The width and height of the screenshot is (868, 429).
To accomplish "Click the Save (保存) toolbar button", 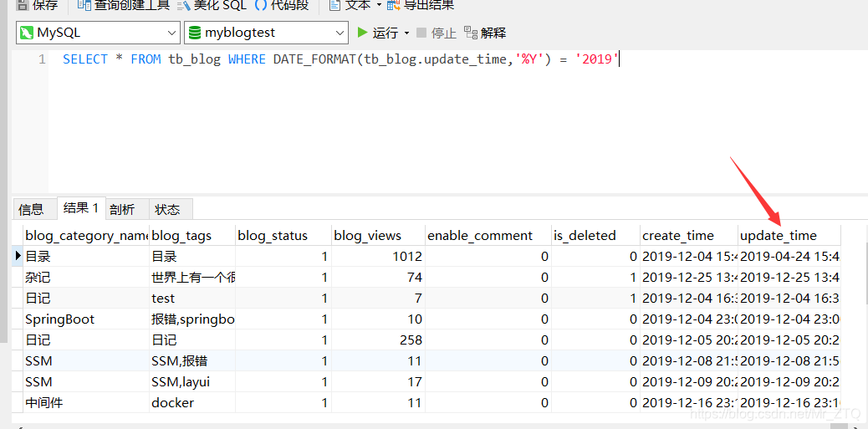I will tap(38, 5).
